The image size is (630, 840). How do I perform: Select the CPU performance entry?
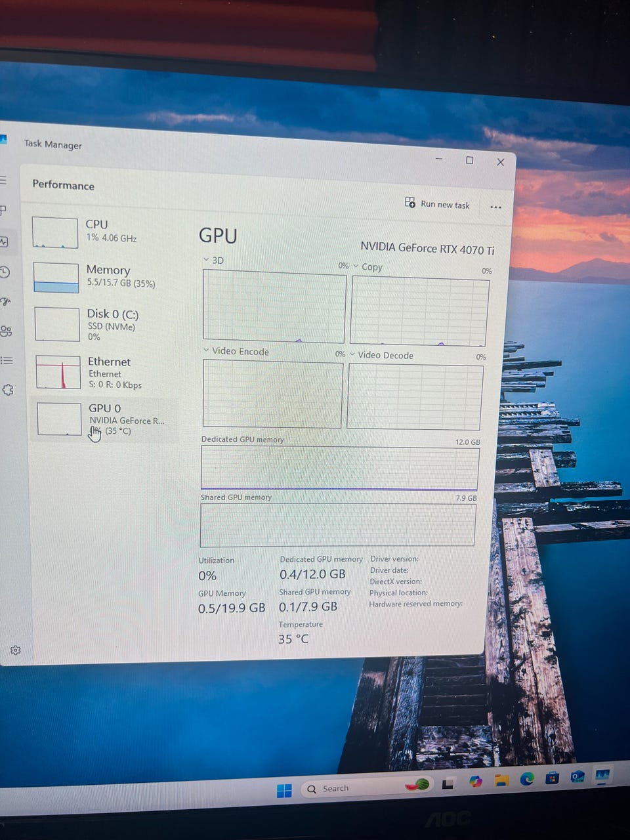(x=105, y=232)
